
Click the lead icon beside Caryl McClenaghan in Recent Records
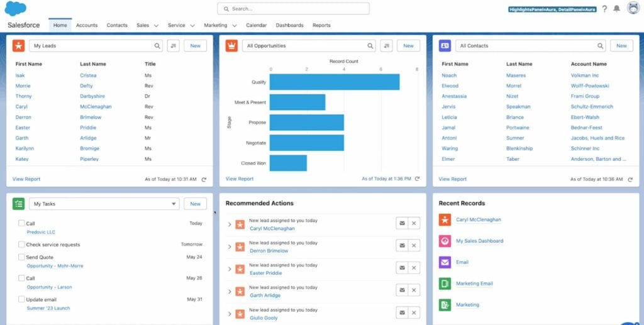tap(445, 219)
